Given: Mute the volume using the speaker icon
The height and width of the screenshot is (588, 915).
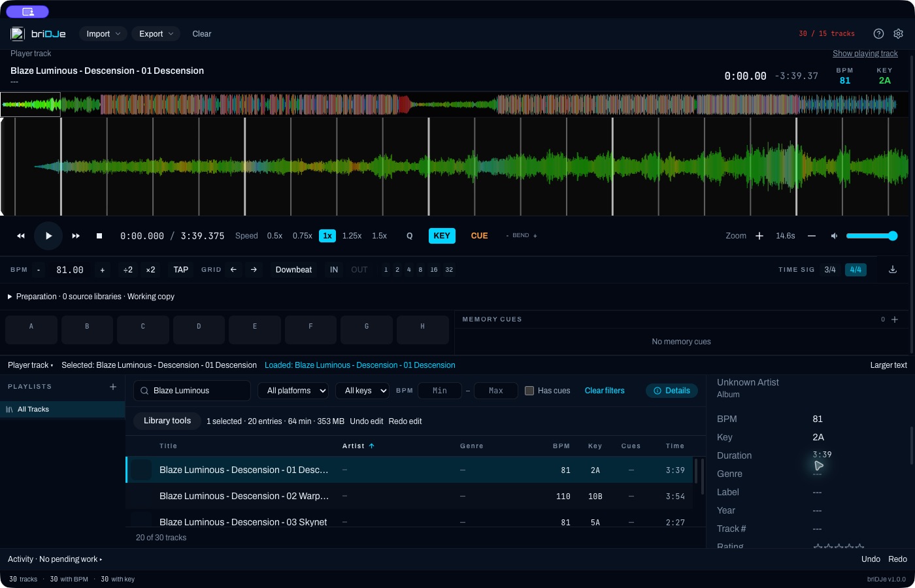Looking at the screenshot, I should [834, 236].
